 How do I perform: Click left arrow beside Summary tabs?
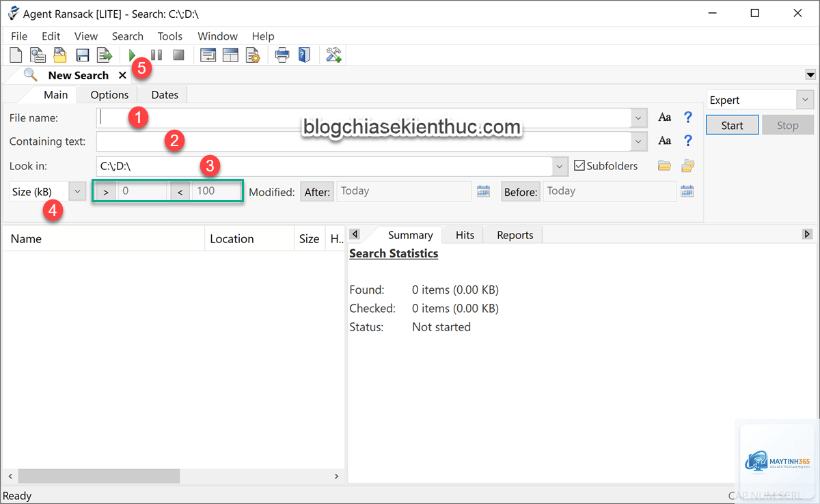[355, 234]
